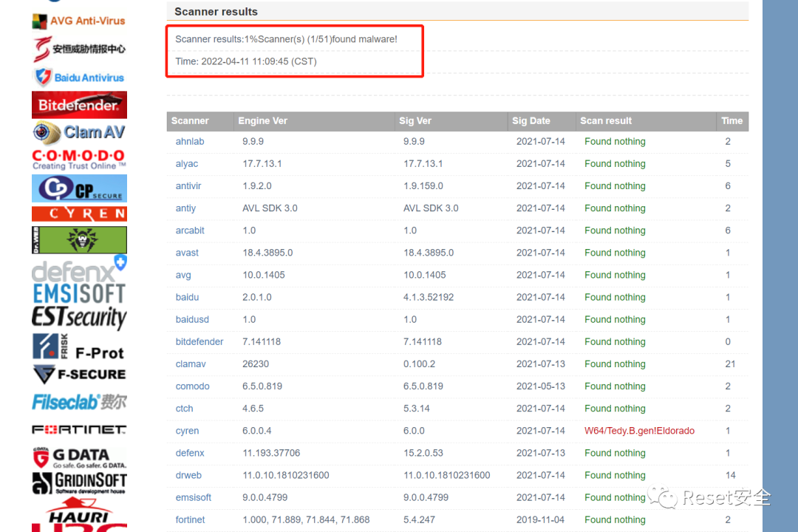Image resolution: width=798 pixels, height=532 pixels.
Task: Select sig version 4.1.3.52192 in baidu row
Action: tap(429, 297)
